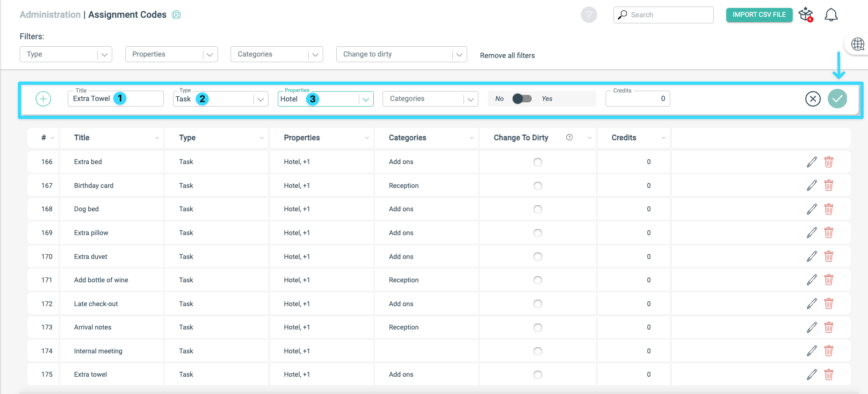Image resolution: width=868 pixels, height=394 pixels.
Task: Expand the Change to dirty filter
Action: click(402, 54)
